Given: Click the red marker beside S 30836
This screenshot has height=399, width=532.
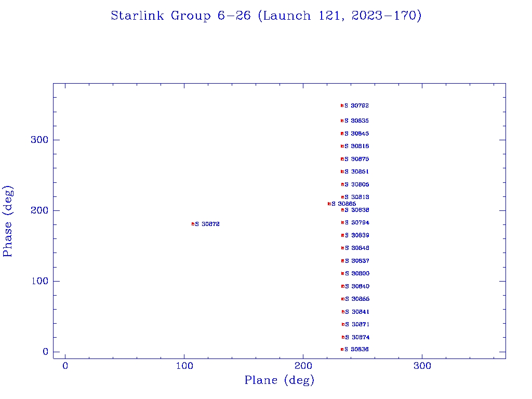Looking at the screenshot, I should coord(342,349).
